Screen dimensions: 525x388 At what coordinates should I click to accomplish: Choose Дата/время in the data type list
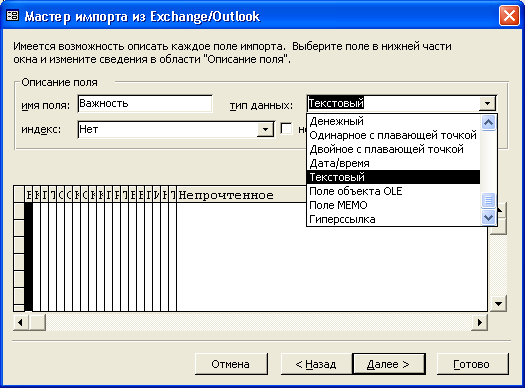pyautogui.click(x=340, y=163)
